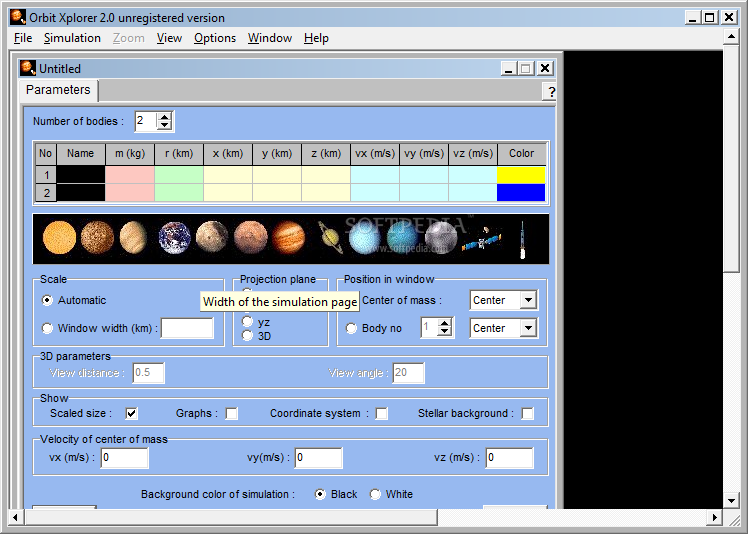Enable the Graphs checkbox
The image size is (748, 534).
[232, 413]
